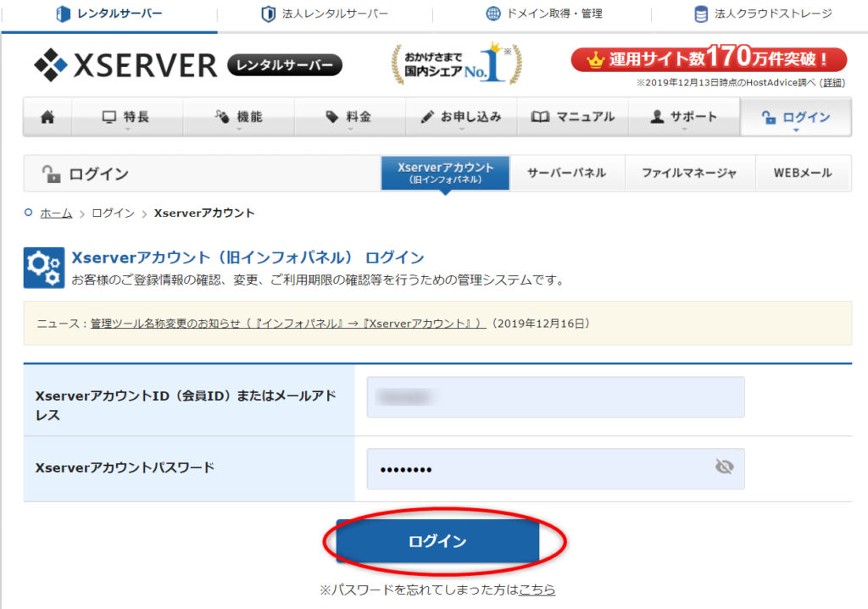Open the サポート menu
This screenshot has width=868, height=609.
pyautogui.click(x=684, y=117)
